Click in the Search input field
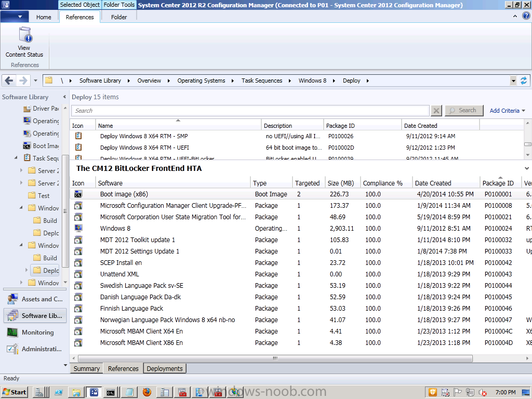Screen dimensions: 532x399 [x=250, y=111]
